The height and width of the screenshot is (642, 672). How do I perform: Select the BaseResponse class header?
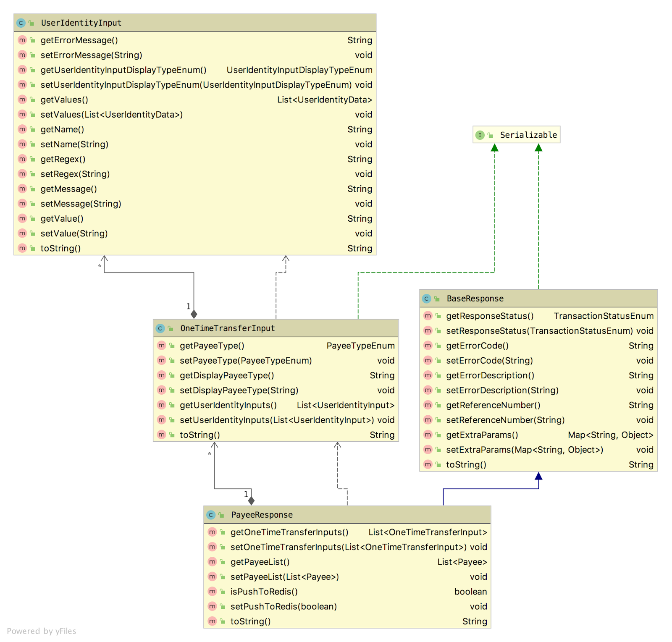click(538, 299)
